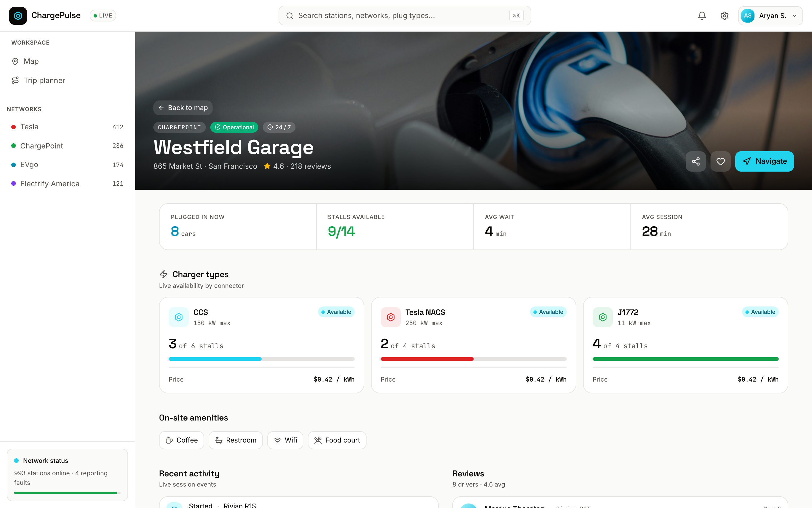This screenshot has height=508, width=812.
Task: Select the Plugged In Now stat card
Action: click(238, 227)
